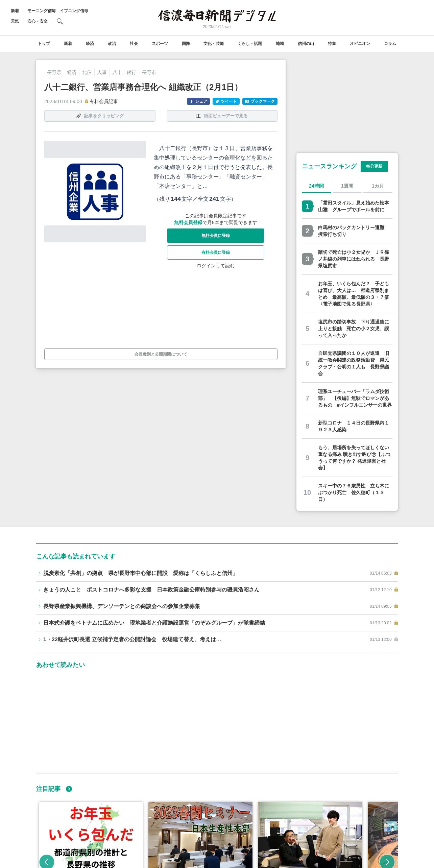The width and height of the screenshot is (434, 868).
Task: Open 社会 navigation item
Action: 134,44
